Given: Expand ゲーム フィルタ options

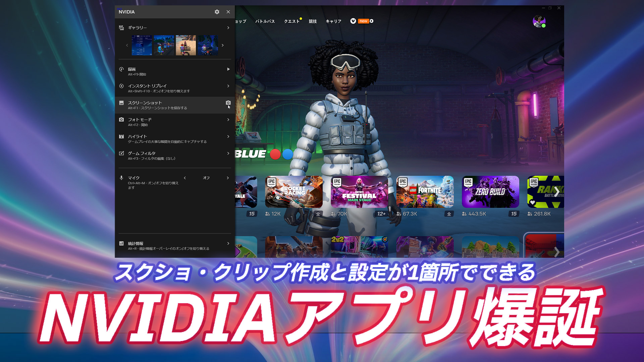Looking at the screenshot, I should [x=228, y=153].
